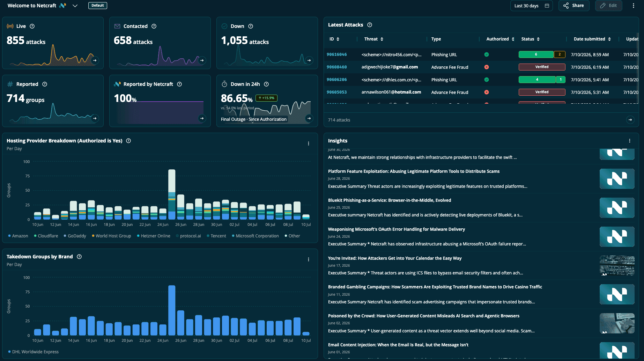Click the tallest bar in Takedown Groups chart

[x=172, y=310]
